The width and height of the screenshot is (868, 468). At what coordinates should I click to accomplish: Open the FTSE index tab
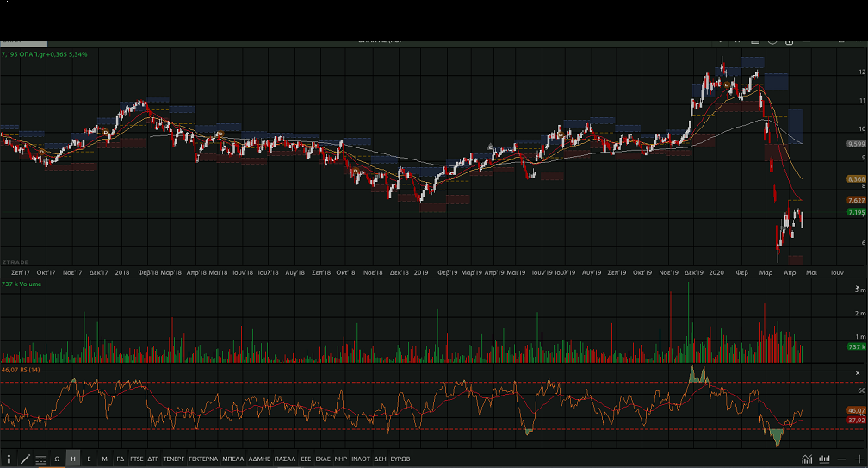[137, 459]
